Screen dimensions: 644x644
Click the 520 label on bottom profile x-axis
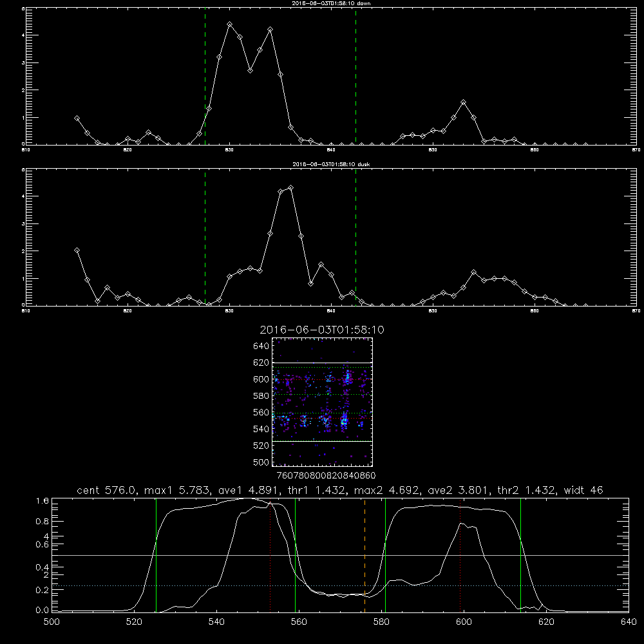(134, 622)
